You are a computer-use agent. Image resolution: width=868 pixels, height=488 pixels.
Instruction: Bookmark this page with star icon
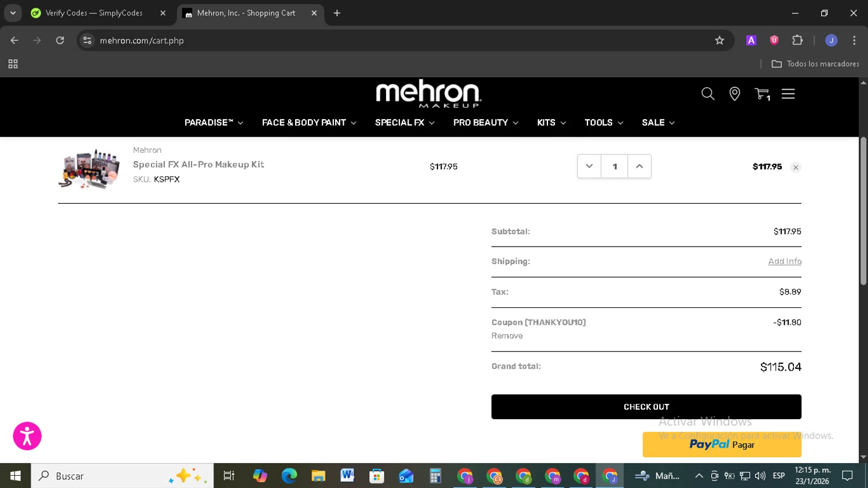[x=719, y=41]
